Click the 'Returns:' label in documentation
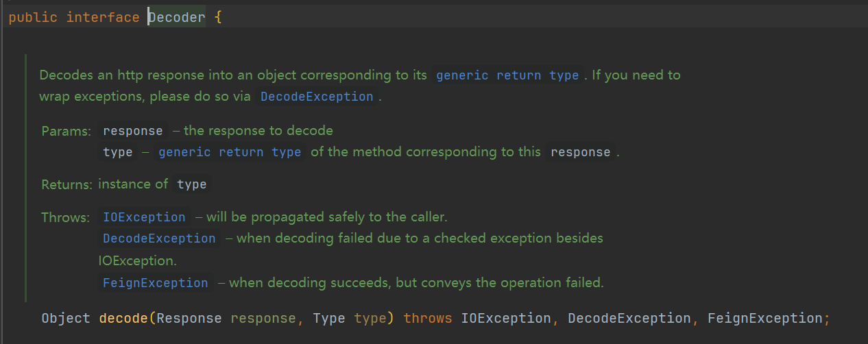The width and height of the screenshot is (868, 344). coord(67,184)
